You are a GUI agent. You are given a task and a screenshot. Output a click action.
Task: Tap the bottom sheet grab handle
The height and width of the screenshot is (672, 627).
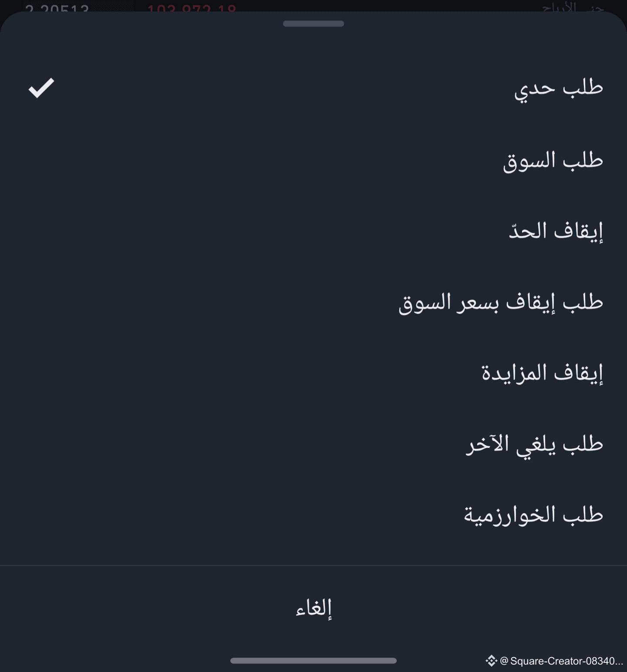pyautogui.click(x=313, y=24)
